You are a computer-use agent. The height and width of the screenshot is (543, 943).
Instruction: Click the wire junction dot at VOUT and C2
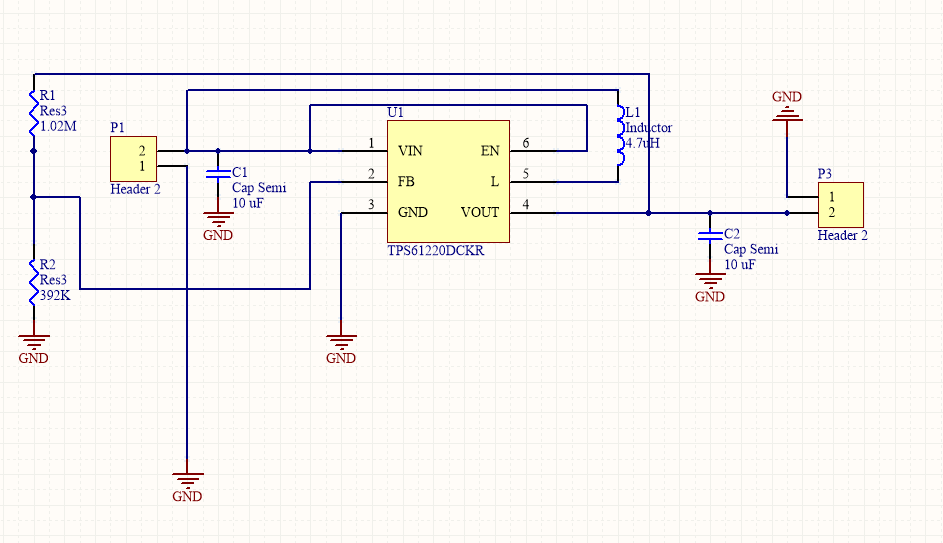710,213
